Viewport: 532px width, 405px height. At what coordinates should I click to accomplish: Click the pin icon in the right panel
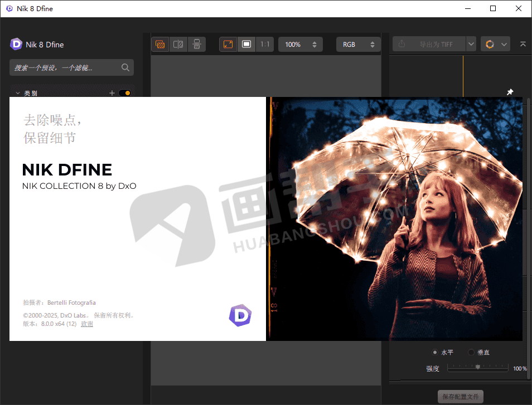point(510,92)
